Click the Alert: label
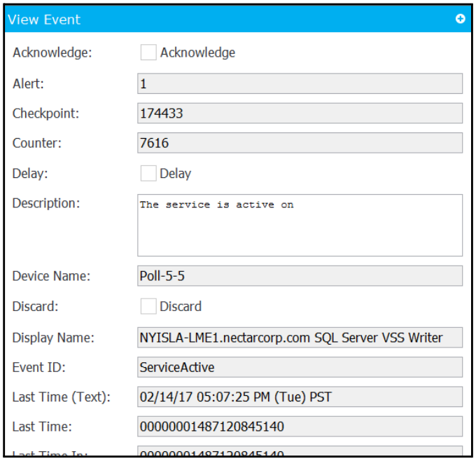Viewport: 476px width, 461px height. pos(28,83)
